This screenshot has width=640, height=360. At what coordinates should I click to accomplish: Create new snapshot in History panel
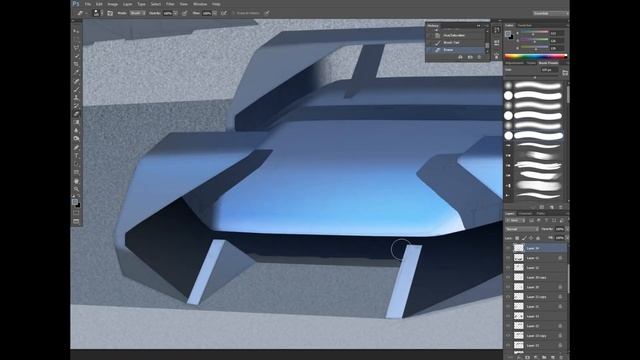coord(470,58)
